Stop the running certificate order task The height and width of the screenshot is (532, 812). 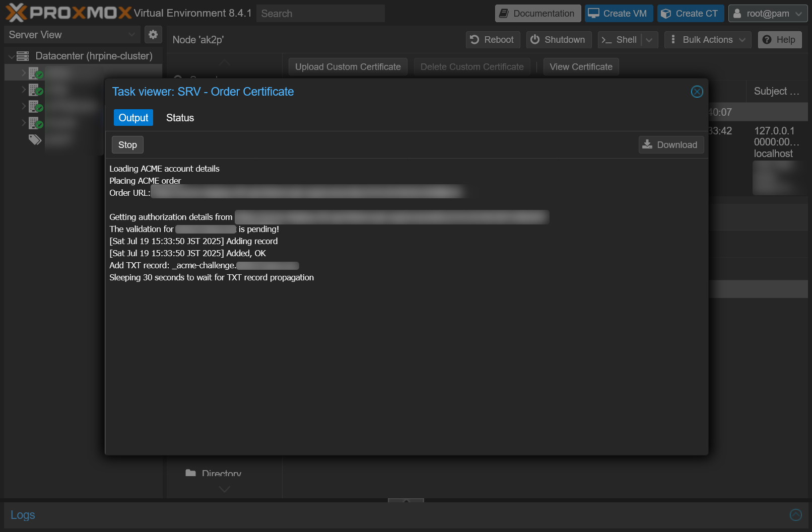pos(127,145)
